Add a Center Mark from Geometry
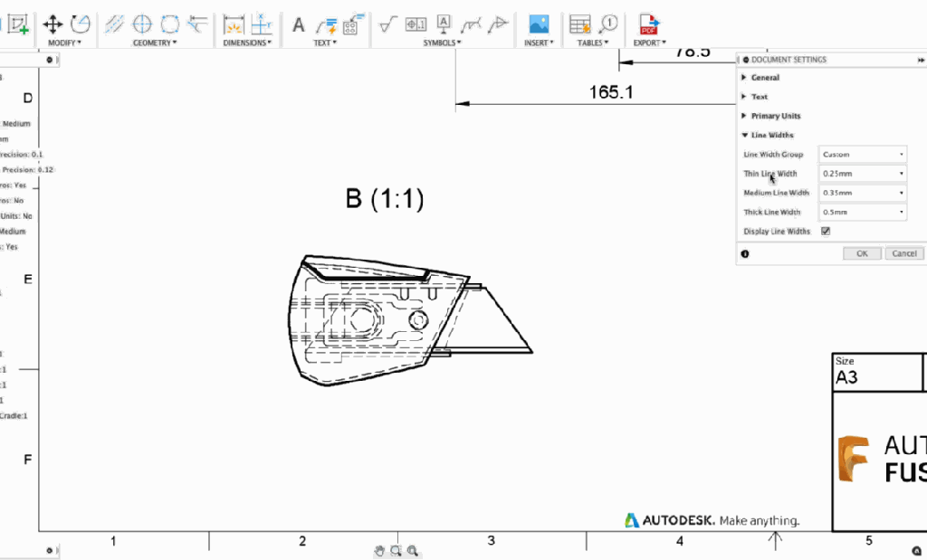Image resolution: width=927 pixels, height=560 pixels. tap(142, 24)
